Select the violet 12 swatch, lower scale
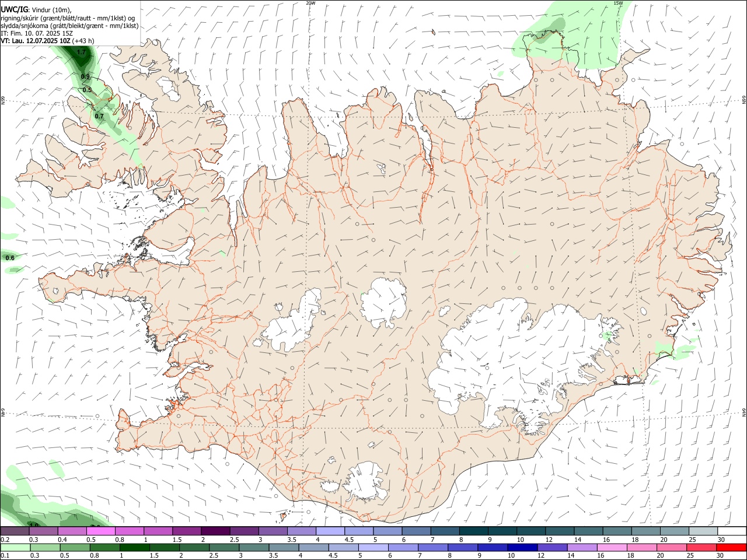This screenshot has width=747, height=560. (553, 548)
